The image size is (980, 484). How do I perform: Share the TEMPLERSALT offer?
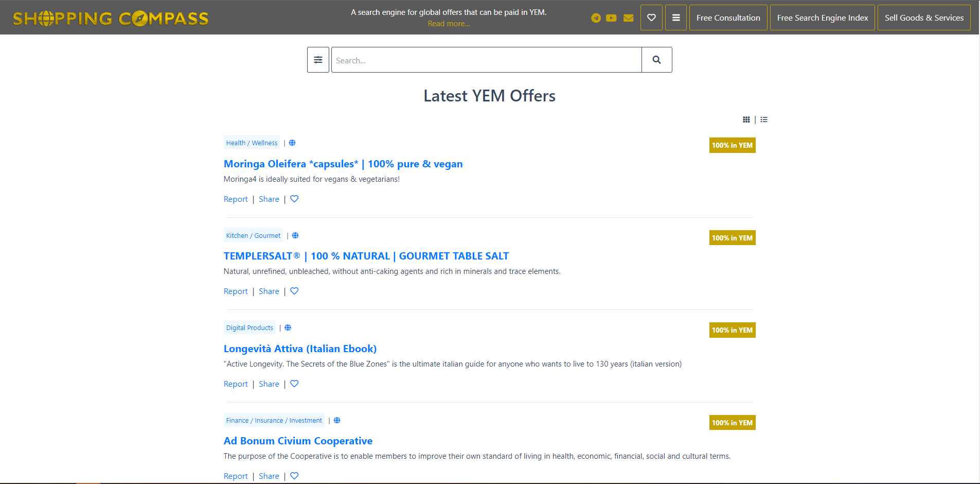(269, 291)
